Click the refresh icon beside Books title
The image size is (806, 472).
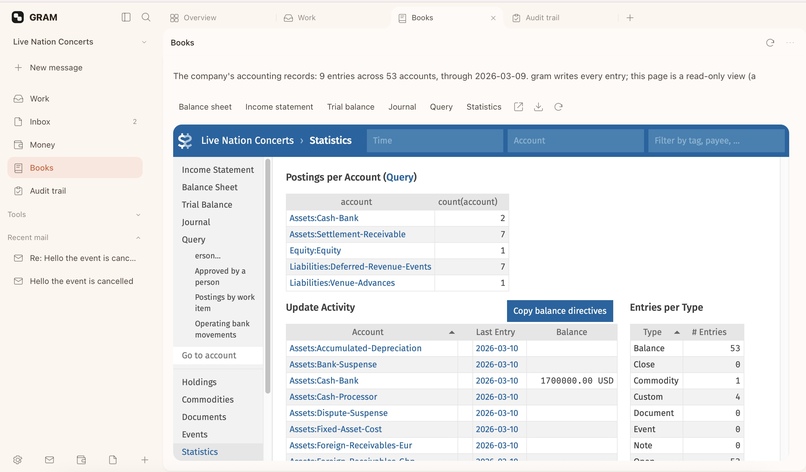click(x=770, y=43)
